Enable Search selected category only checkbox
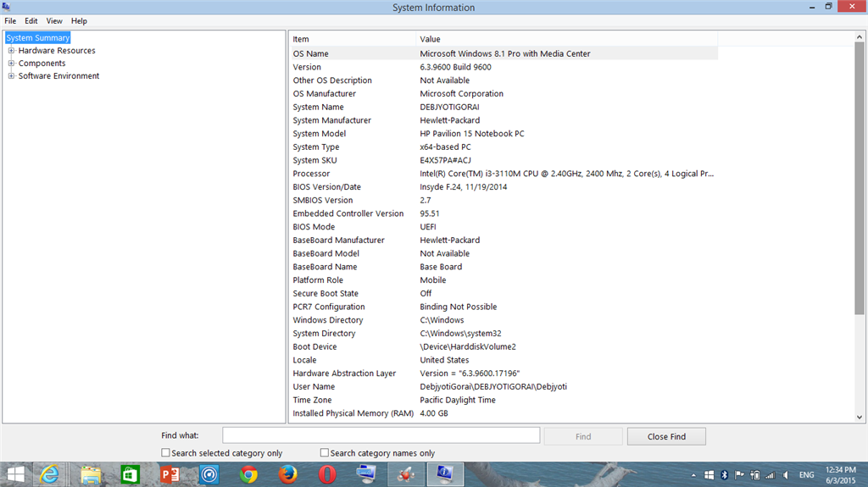The height and width of the screenshot is (487, 868). 165,452
